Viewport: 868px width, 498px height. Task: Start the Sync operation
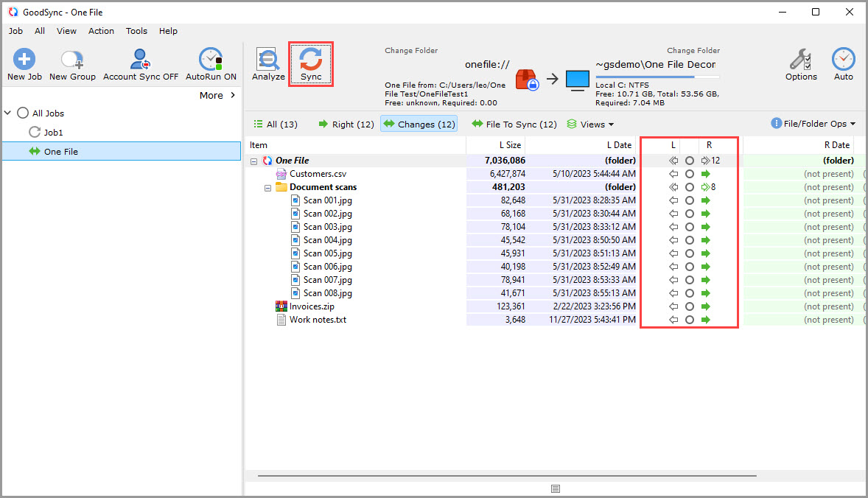click(x=310, y=64)
